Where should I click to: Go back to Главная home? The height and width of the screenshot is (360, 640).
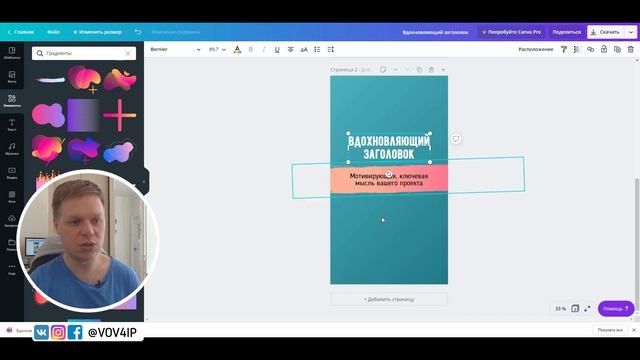[21, 32]
